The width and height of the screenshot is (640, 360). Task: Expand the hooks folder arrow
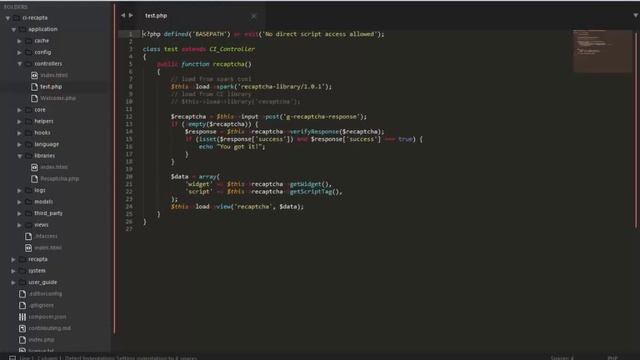(19, 133)
